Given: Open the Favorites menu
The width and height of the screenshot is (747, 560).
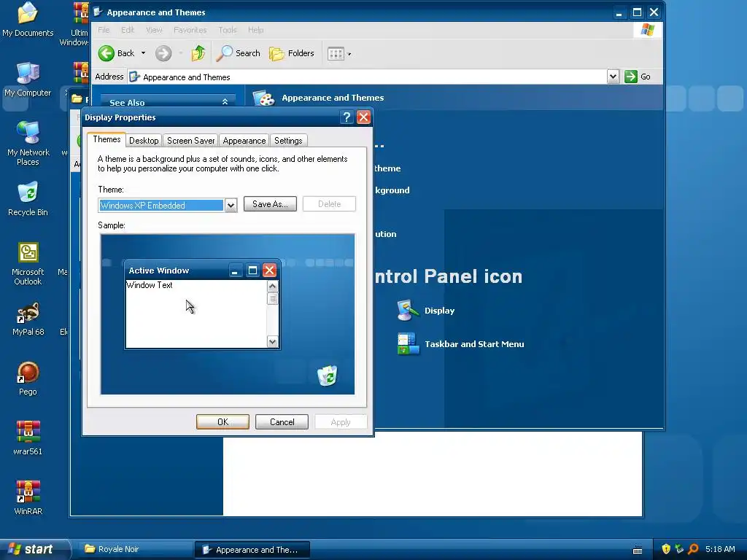Looking at the screenshot, I should click(190, 30).
